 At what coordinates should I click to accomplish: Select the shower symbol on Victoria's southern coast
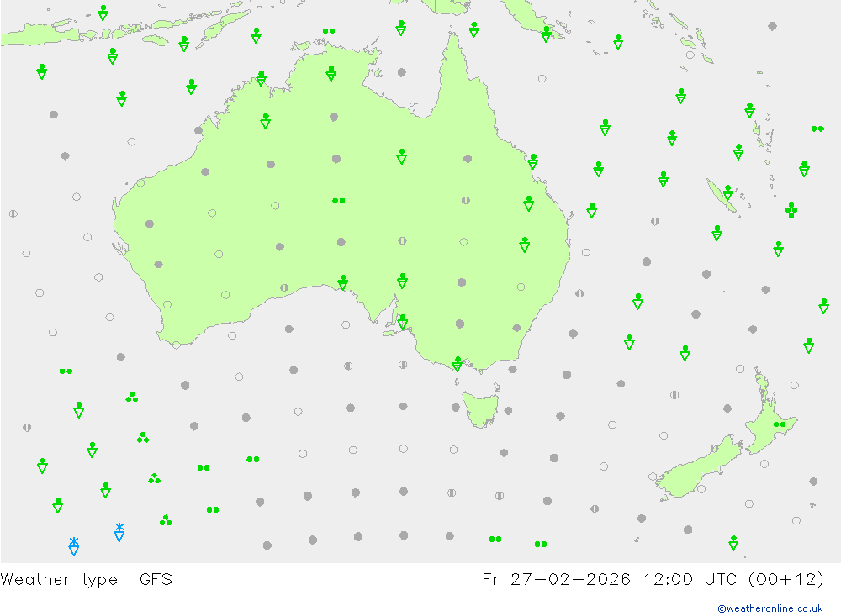457,364
